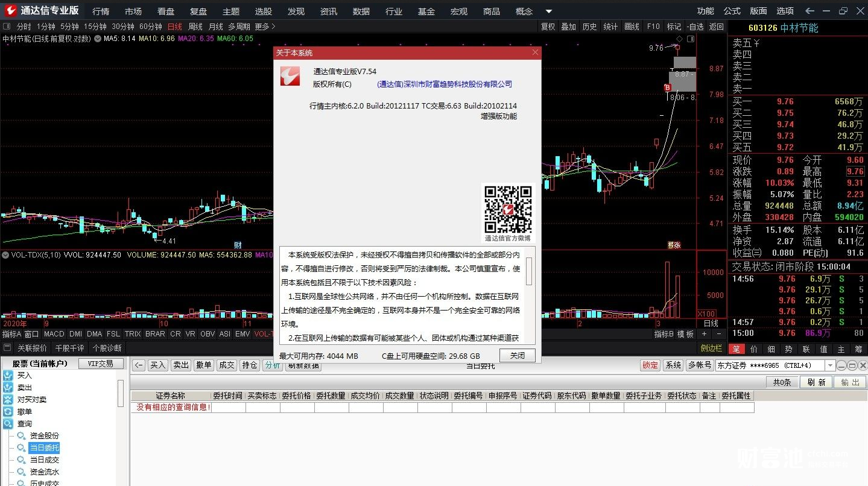Open the 选股 menu
The width and height of the screenshot is (868, 486).
click(x=263, y=11)
